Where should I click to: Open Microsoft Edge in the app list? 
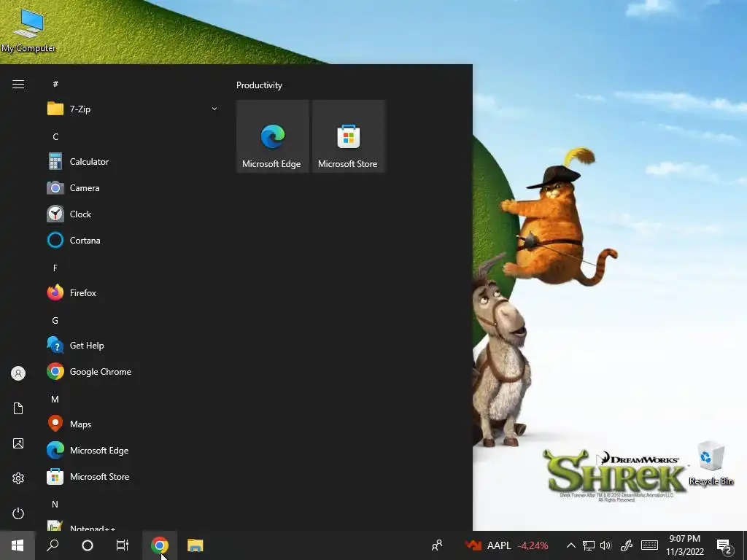click(131, 450)
